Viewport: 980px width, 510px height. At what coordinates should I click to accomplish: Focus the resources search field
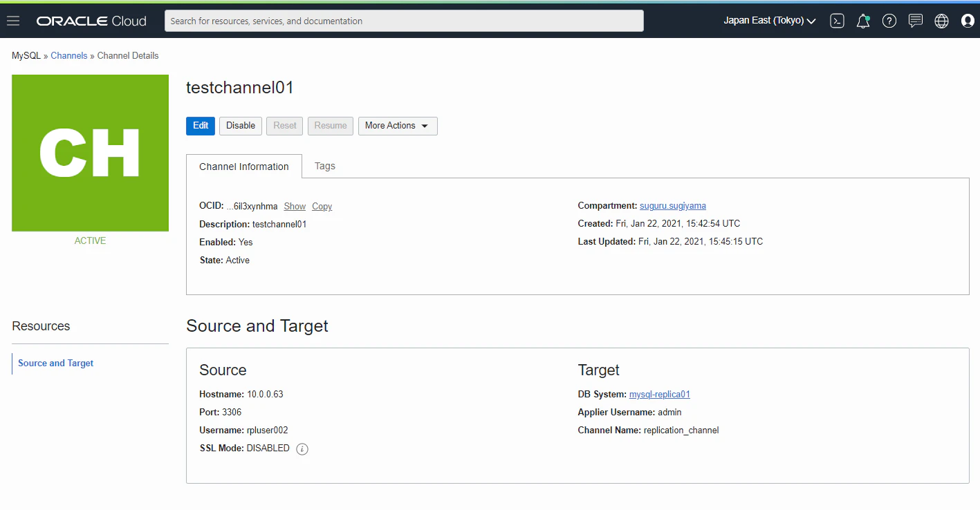coord(404,21)
